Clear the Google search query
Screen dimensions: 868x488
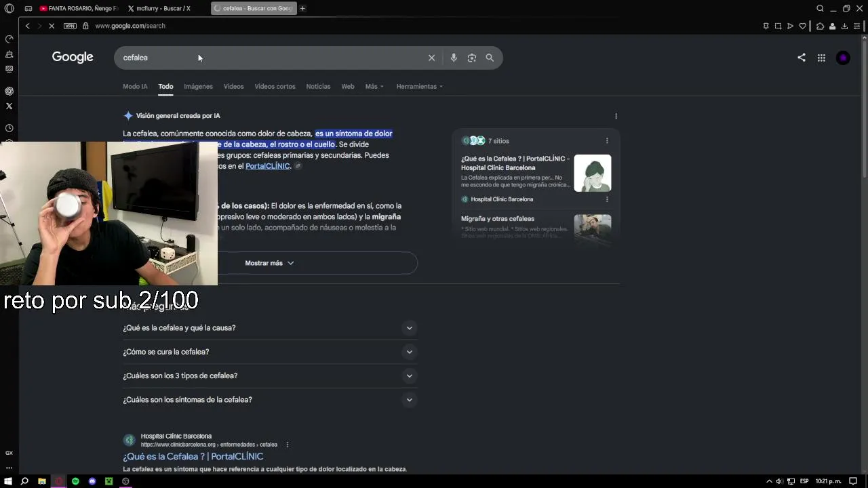pyautogui.click(x=431, y=58)
